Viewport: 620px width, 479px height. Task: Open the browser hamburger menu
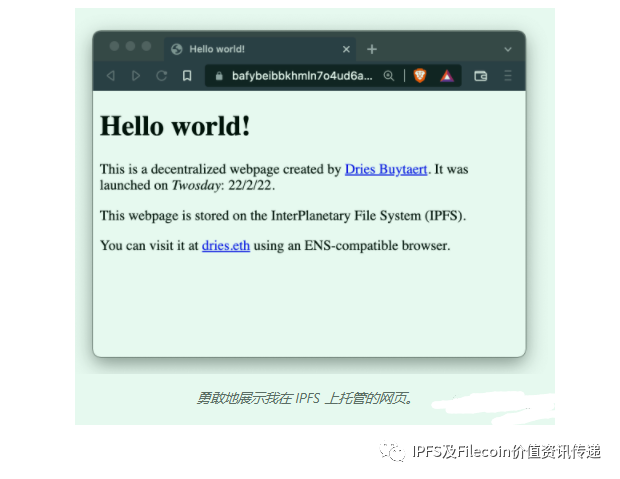tap(508, 75)
